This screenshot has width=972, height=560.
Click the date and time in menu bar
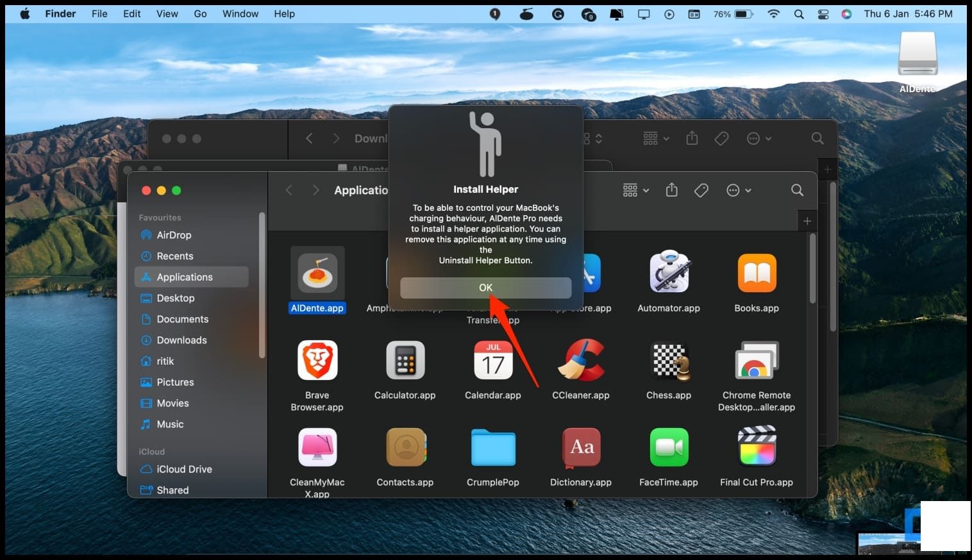(x=908, y=13)
